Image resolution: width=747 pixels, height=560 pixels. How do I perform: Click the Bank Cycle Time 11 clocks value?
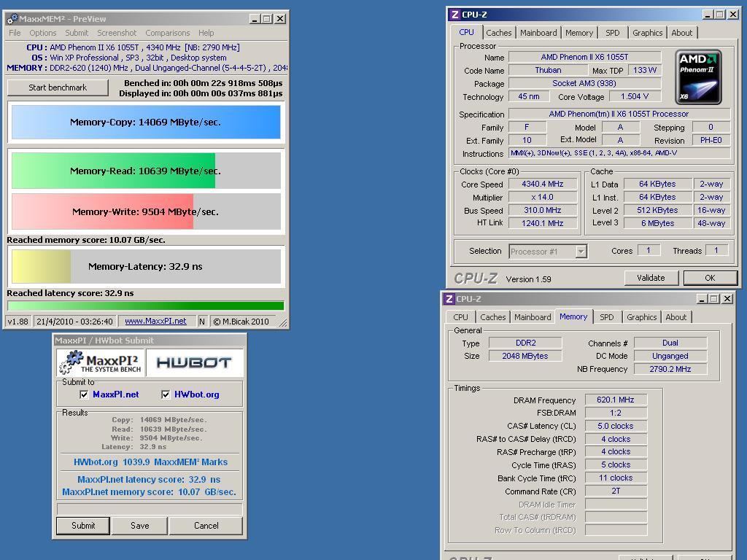click(x=616, y=478)
